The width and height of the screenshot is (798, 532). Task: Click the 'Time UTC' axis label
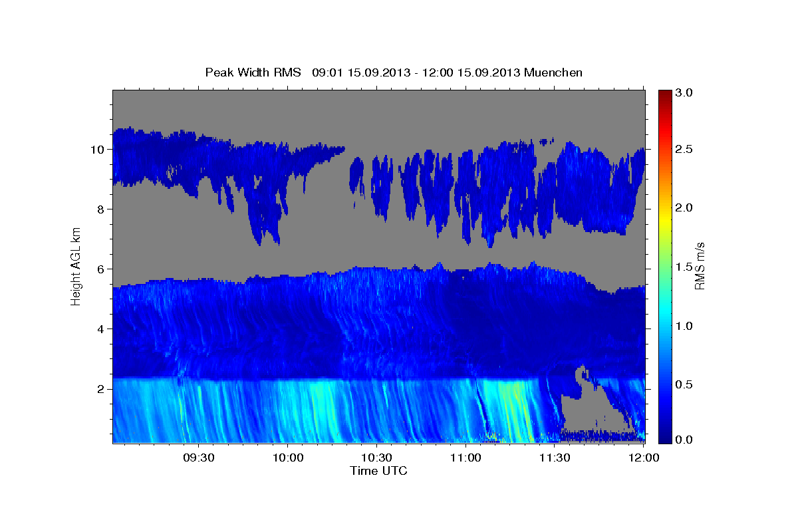coord(378,471)
